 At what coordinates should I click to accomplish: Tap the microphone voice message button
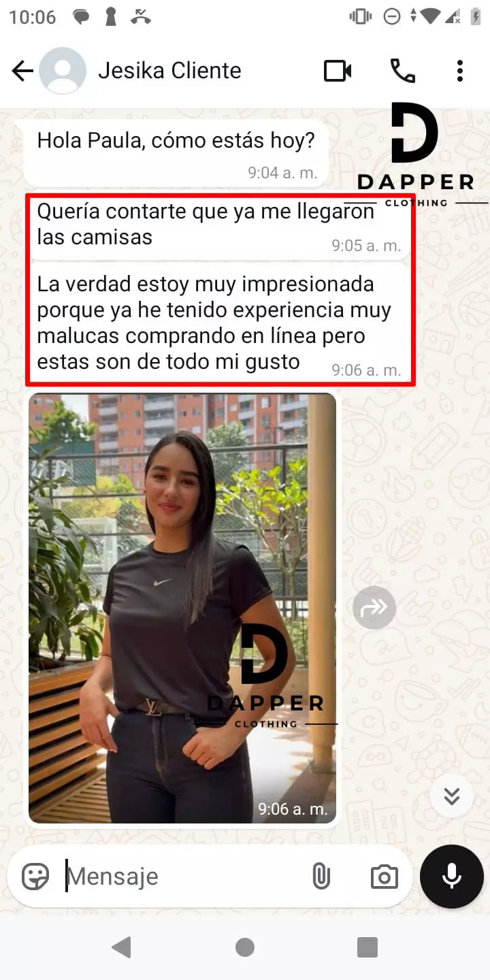coord(452,877)
